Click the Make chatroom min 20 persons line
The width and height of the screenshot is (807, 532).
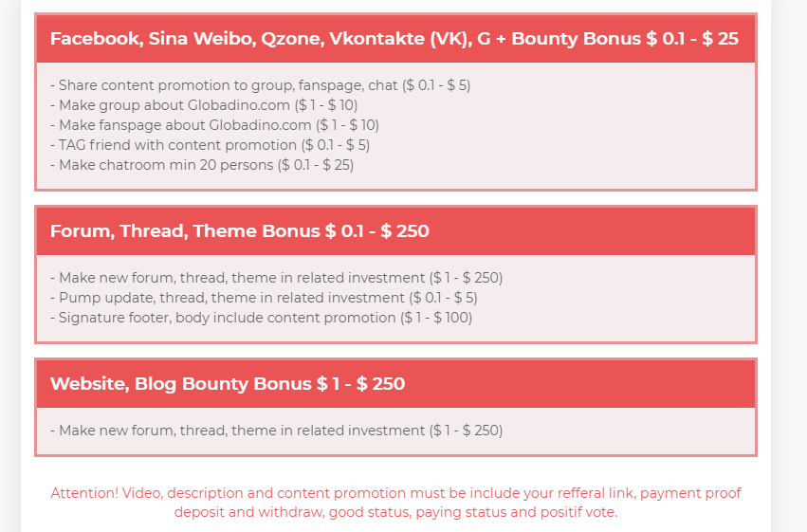(202, 165)
